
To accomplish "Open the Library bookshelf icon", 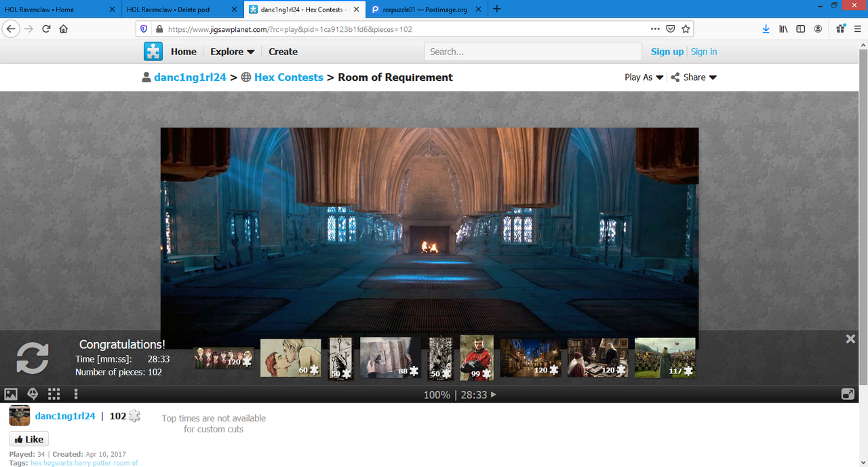I will pos(783,29).
